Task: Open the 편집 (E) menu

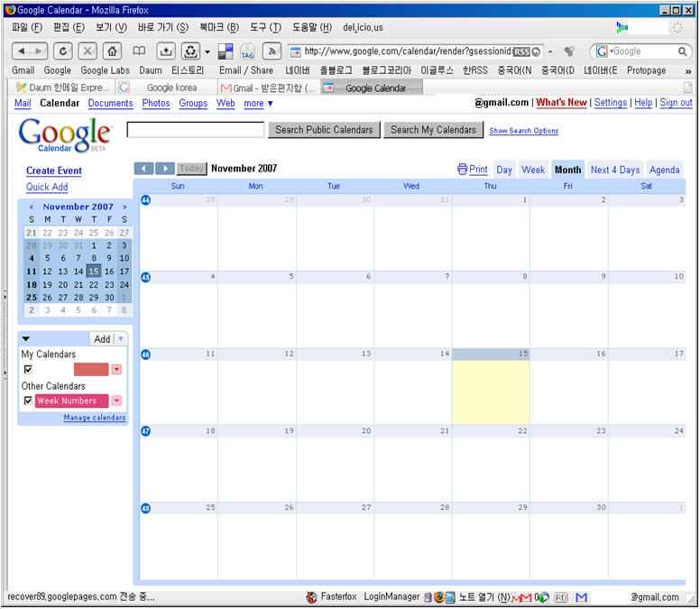Action: tap(69, 28)
